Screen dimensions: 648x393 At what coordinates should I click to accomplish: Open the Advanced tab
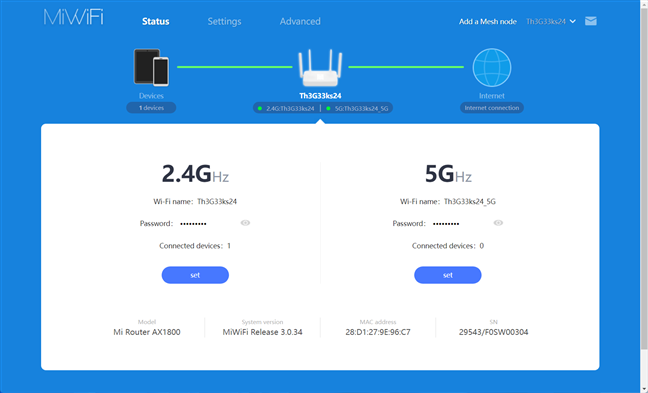click(300, 21)
